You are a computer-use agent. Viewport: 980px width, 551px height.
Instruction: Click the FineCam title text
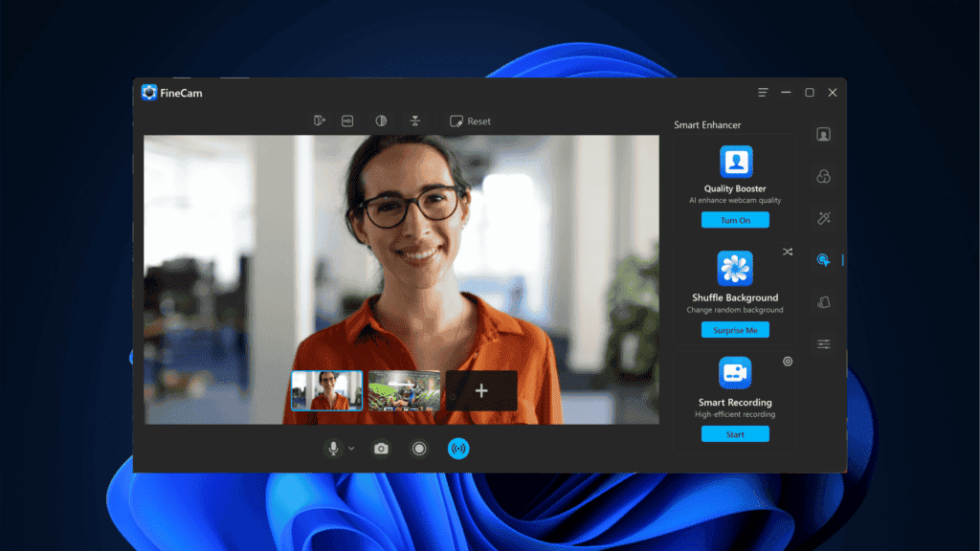[181, 93]
